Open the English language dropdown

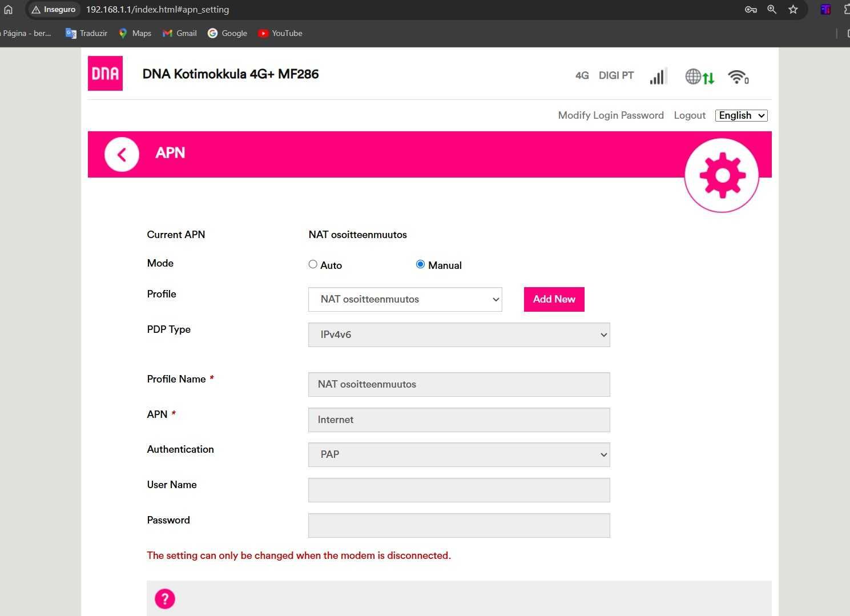[741, 115]
